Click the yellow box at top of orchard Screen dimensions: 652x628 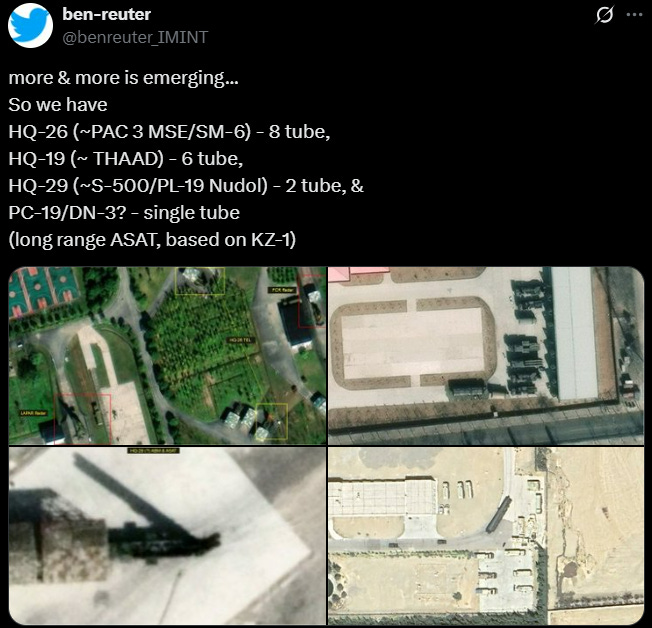(200, 281)
